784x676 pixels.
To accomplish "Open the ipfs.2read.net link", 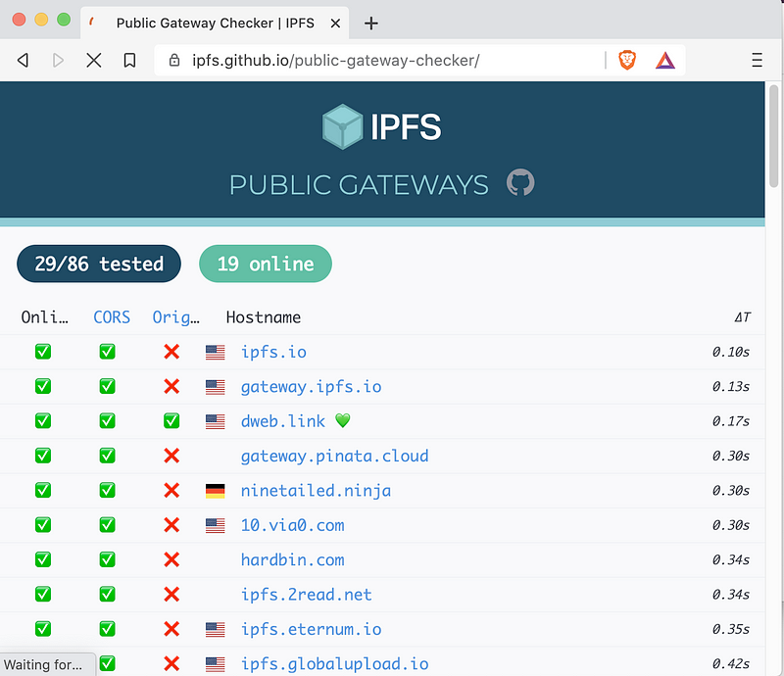I will (307, 595).
